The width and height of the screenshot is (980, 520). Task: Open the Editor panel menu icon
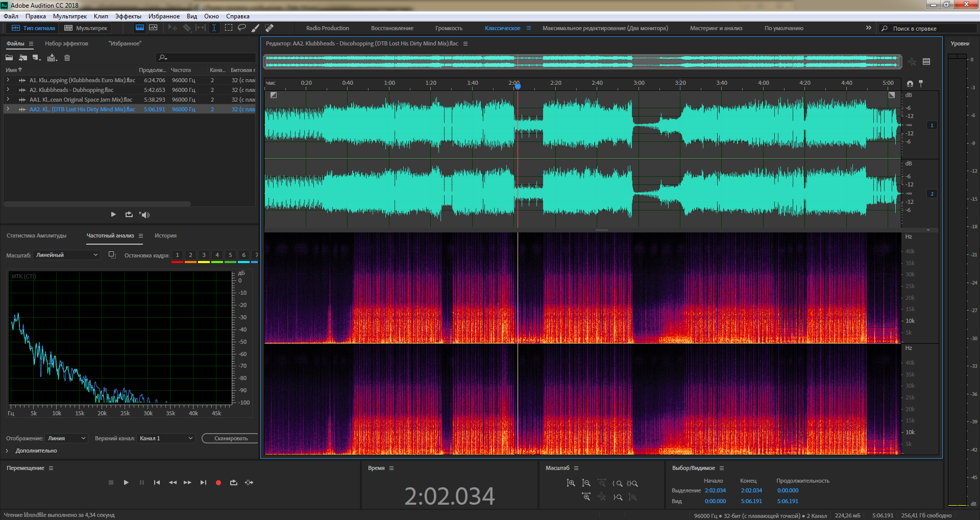coord(465,43)
